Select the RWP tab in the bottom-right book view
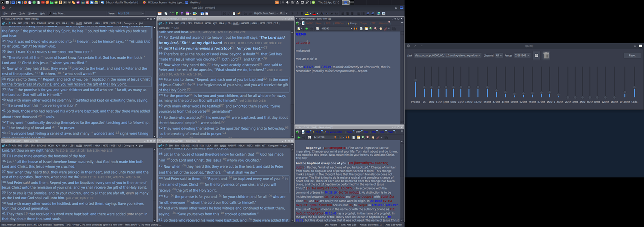 click(358, 132)
